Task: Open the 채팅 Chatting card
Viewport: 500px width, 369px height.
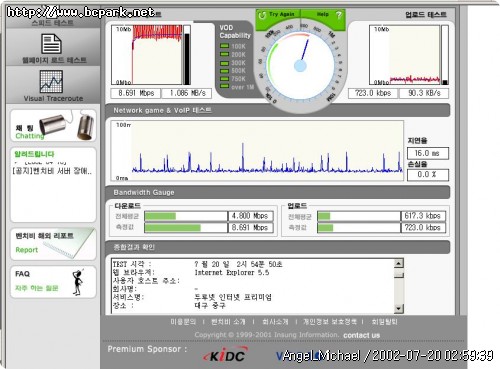Action: point(53,126)
